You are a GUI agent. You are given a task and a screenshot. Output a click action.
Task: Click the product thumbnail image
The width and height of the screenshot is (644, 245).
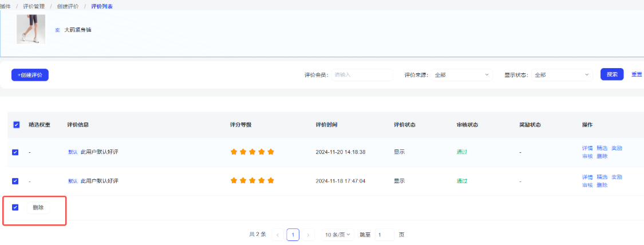coord(31,29)
